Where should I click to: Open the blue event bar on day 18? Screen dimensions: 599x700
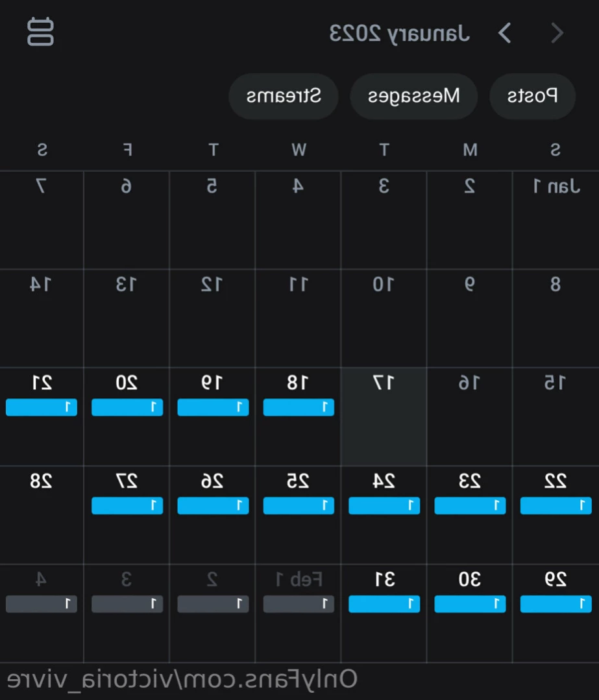[x=299, y=407]
